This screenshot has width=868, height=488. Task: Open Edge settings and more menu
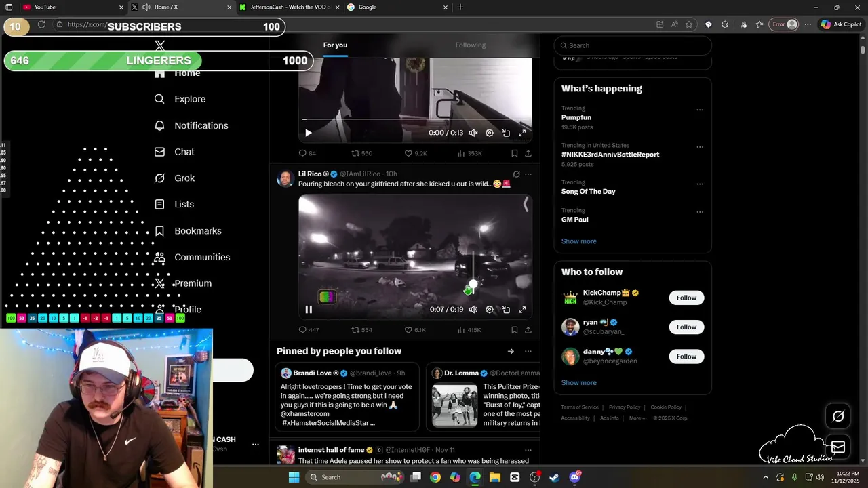[808, 24]
